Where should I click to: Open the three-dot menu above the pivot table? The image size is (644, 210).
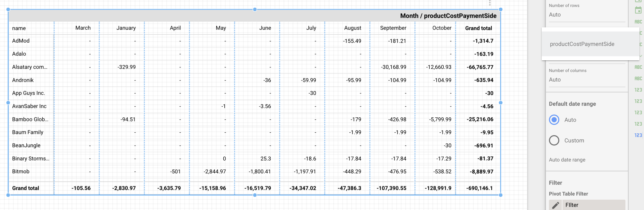[x=490, y=3]
